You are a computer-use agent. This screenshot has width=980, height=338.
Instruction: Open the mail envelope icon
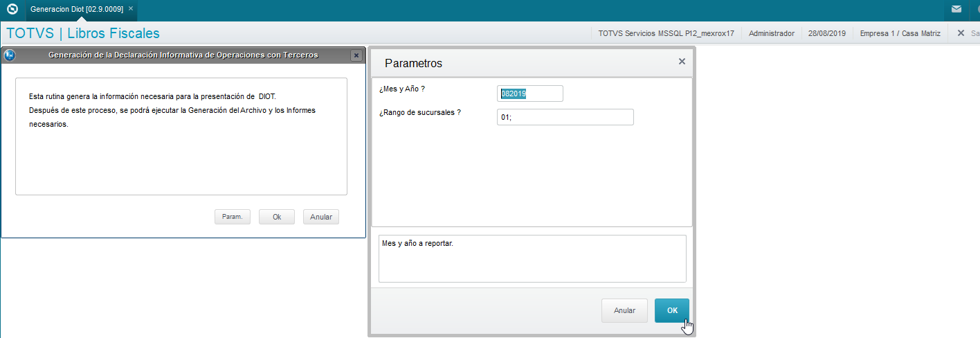(x=956, y=9)
